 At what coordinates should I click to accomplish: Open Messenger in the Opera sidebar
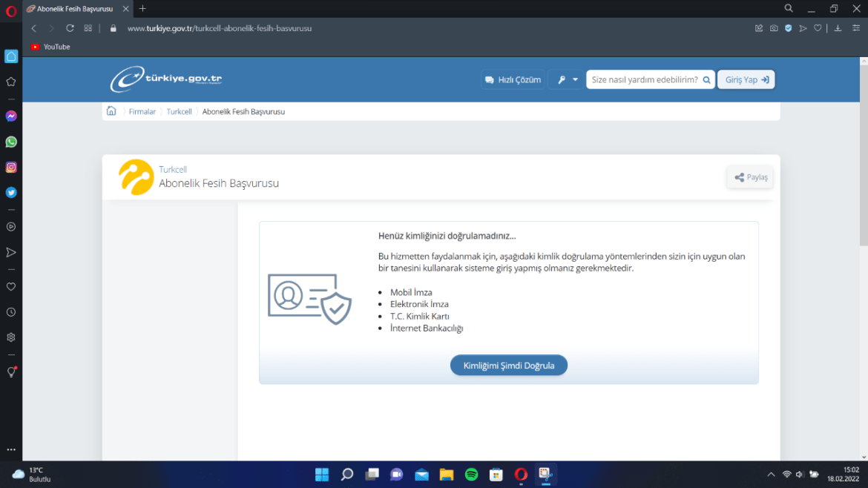coord(11,116)
